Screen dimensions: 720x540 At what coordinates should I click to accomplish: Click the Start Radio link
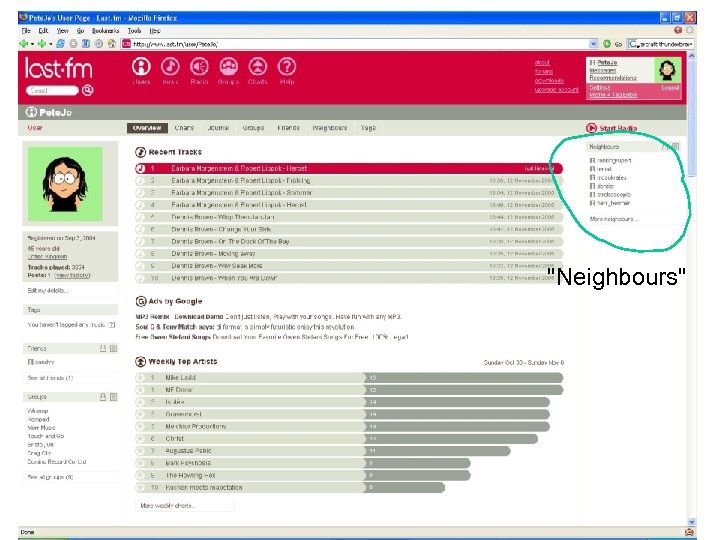point(618,128)
